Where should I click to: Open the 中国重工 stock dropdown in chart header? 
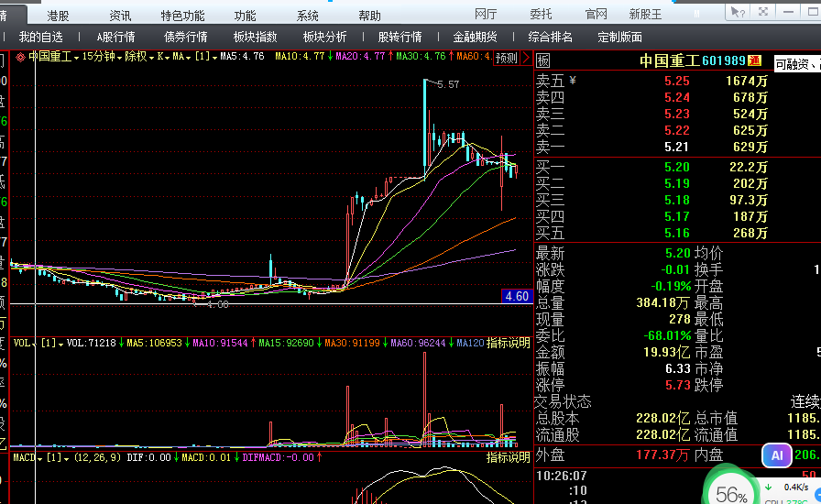[53, 56]
